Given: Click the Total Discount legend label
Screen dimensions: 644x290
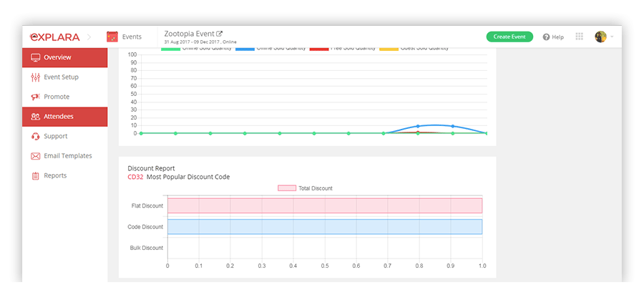Looking at the screenshot, I should coord(316,188).
